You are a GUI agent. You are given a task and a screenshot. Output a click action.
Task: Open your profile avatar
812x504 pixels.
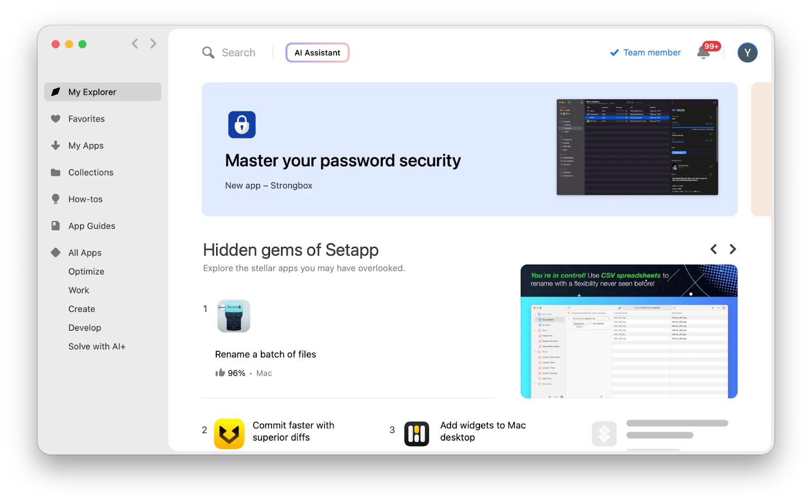(747, 52)
